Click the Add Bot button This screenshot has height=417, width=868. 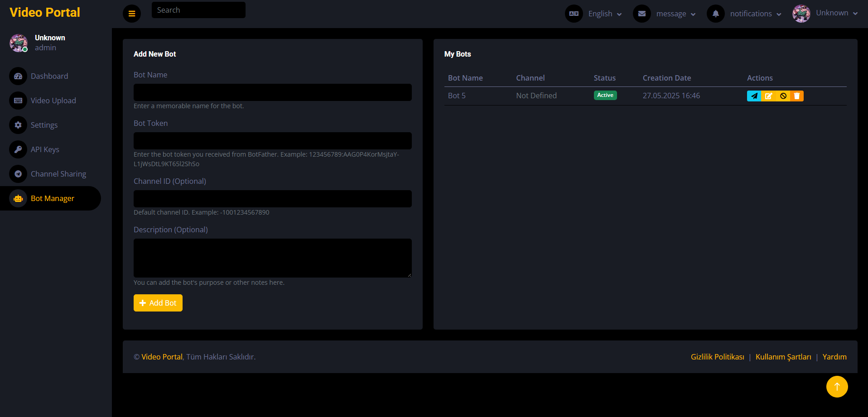tap(158, 303)
